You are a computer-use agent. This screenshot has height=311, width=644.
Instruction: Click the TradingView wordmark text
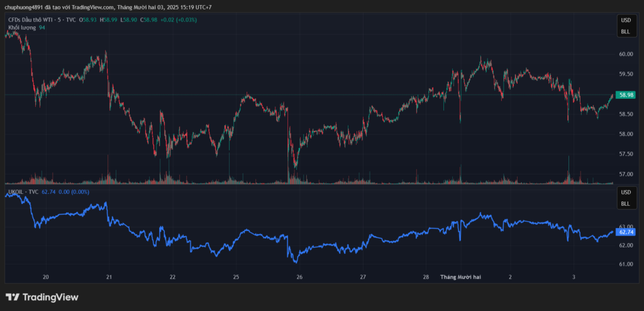pyautogui.click(x=50, y=297)
